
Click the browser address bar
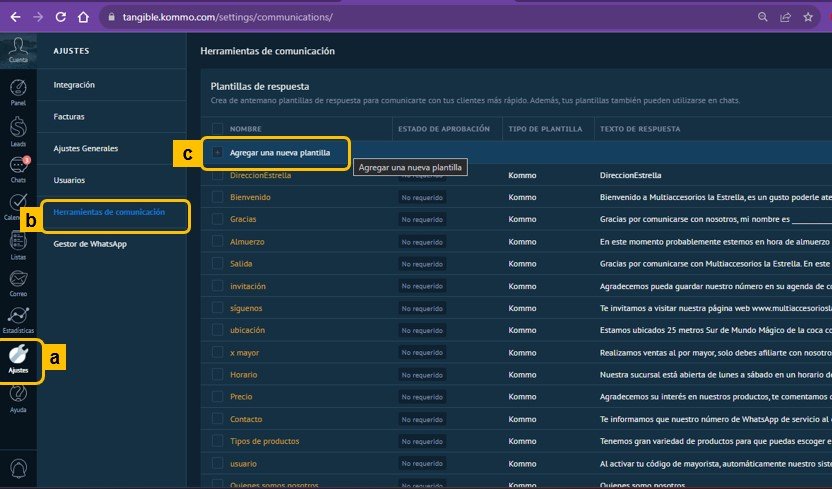pos(400,17)
